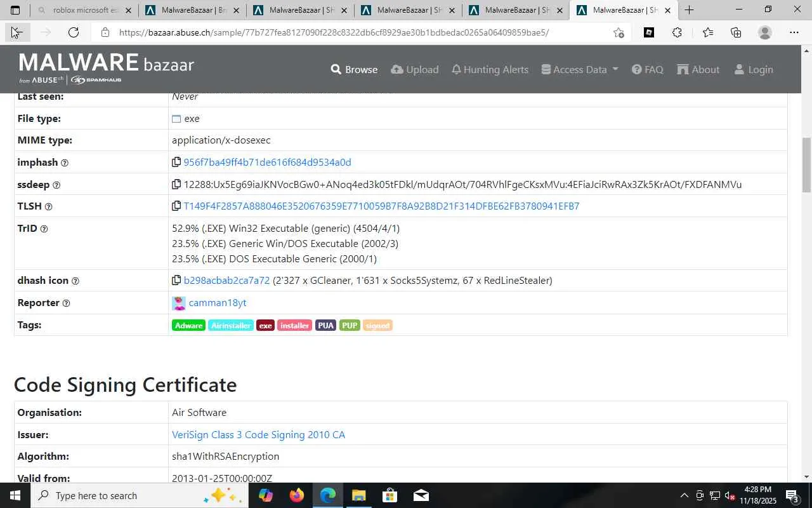Click the application/x-dosexec MIME value
Screen dimensions: 812x508
(221, 140)
